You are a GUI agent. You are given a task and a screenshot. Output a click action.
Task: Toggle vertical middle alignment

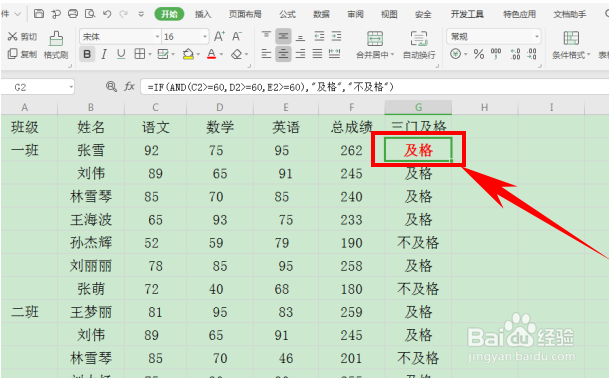pyautogui.click(x=283, y=37)
